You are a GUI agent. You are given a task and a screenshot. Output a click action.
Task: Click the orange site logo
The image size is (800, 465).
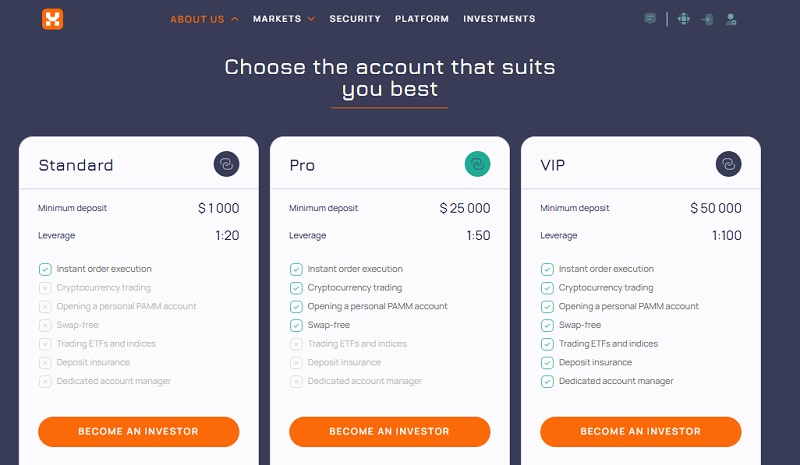(x=52, y=19)
